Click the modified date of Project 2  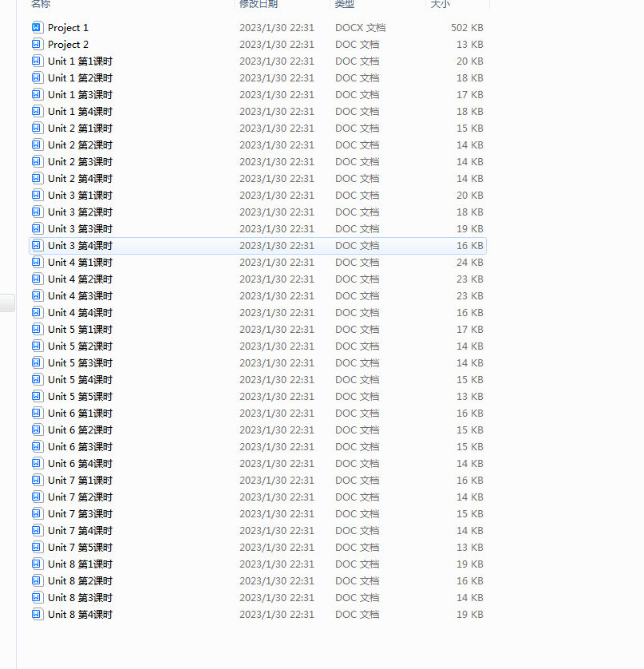[x=277, y=45]
